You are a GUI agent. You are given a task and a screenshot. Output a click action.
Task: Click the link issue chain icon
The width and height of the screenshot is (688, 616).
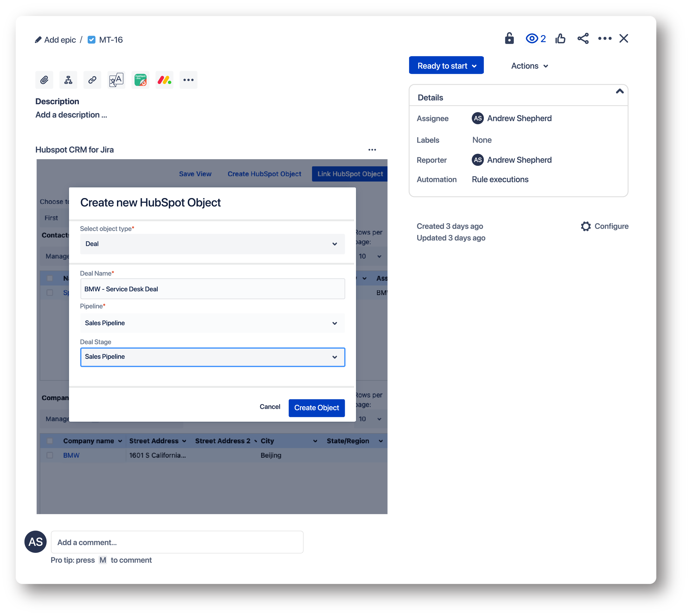(92, 80)
